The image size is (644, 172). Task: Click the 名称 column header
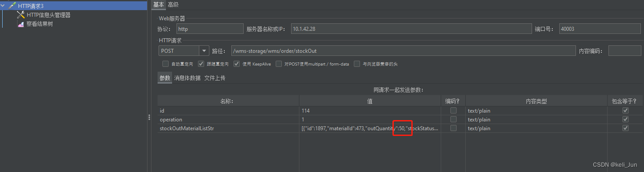click(x=228, y=101)
